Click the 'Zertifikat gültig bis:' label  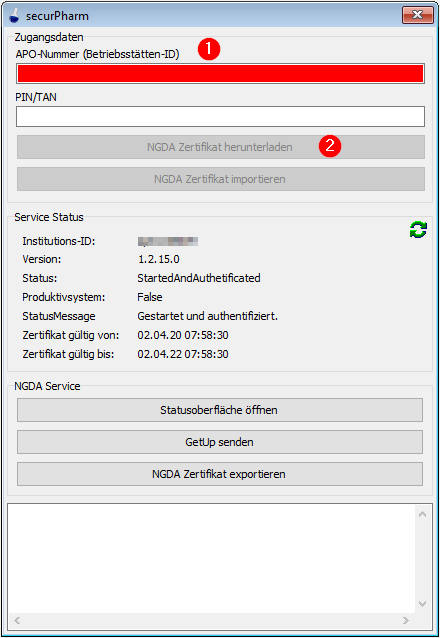tap(68, 354)
